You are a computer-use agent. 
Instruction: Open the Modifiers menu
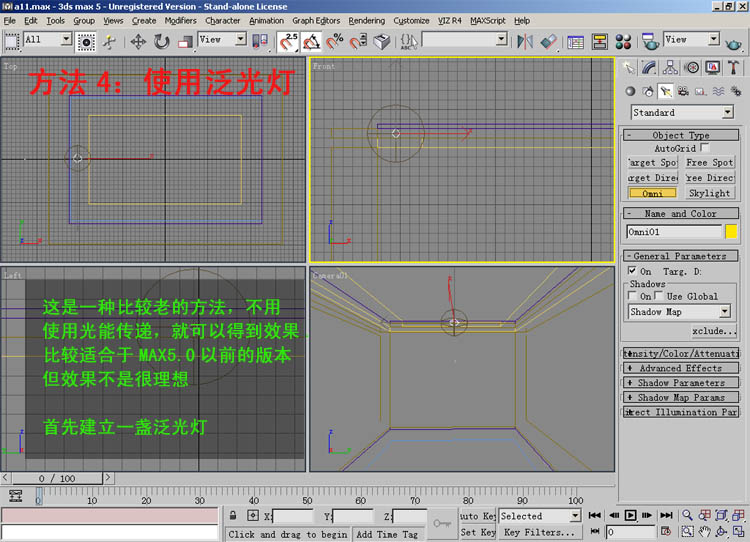(180, 20)
